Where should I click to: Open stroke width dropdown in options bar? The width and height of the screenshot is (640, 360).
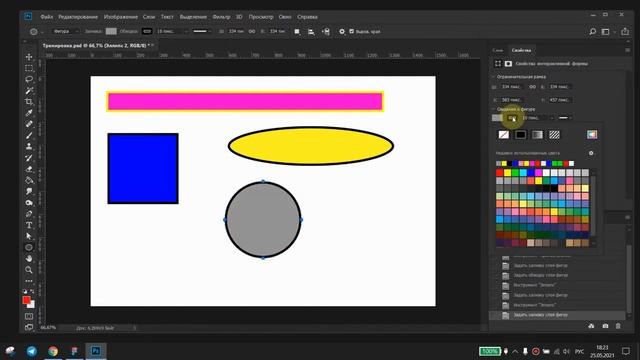(186, 31)
